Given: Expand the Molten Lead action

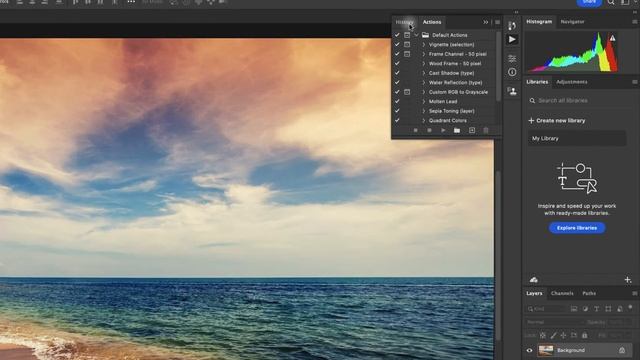Looking at the screenshot, I should pos(423,101).
